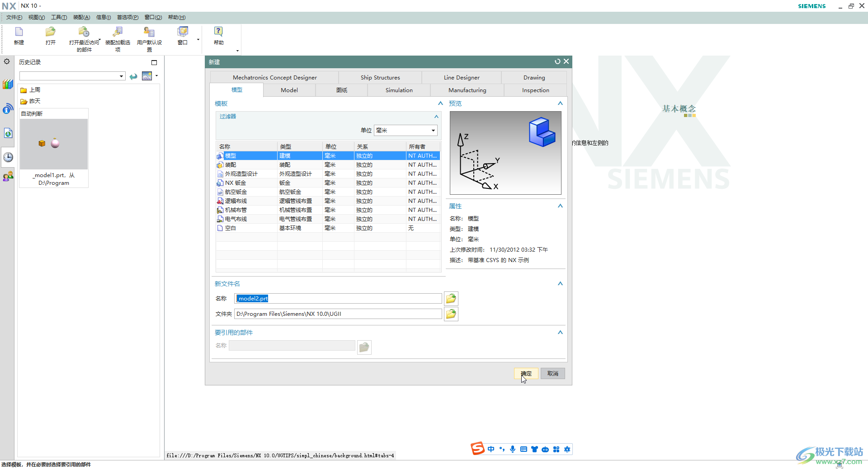Collapse the 属性 section
Image resolution: width=868 pixels, height=469 pixels.
point(560,206)
